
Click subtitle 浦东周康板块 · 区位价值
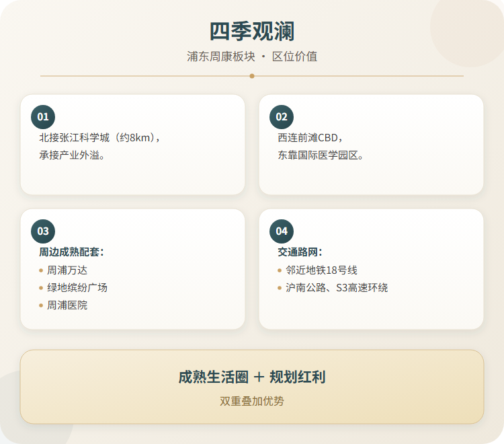coord(252,57)
